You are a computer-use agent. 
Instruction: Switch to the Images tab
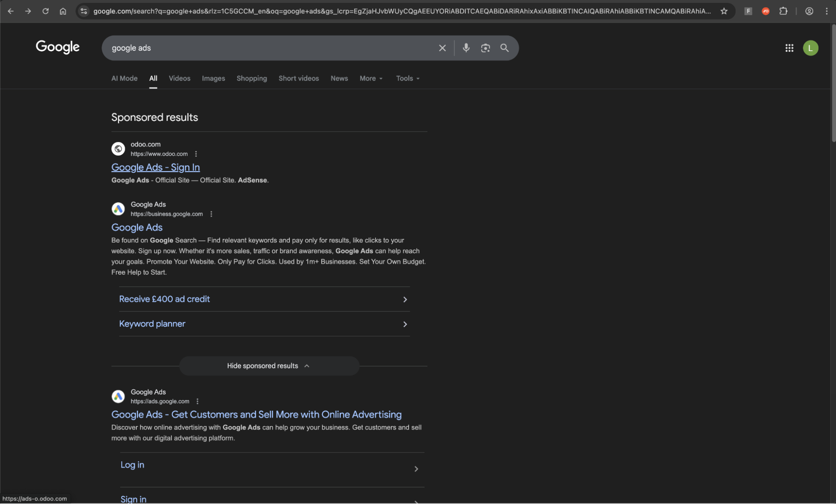tap(213, 78)
